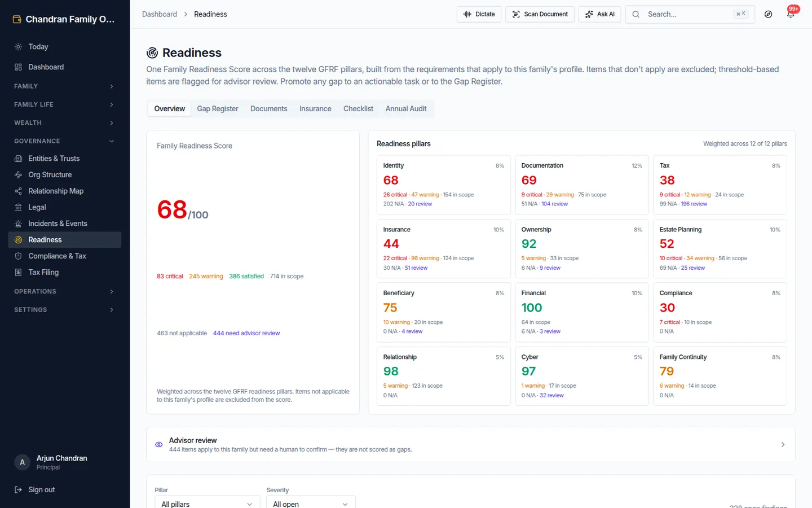Open the compass icon in top bar

768,14
